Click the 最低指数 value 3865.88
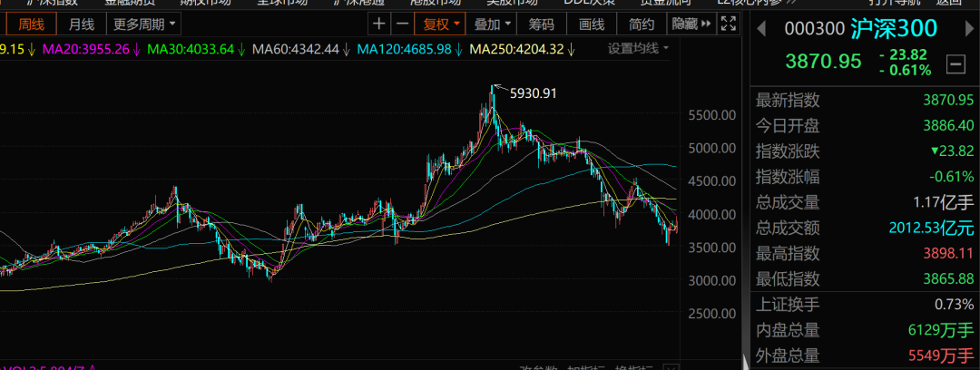The width and height of the screenshot is (980, 370). (x=948, y=278)
